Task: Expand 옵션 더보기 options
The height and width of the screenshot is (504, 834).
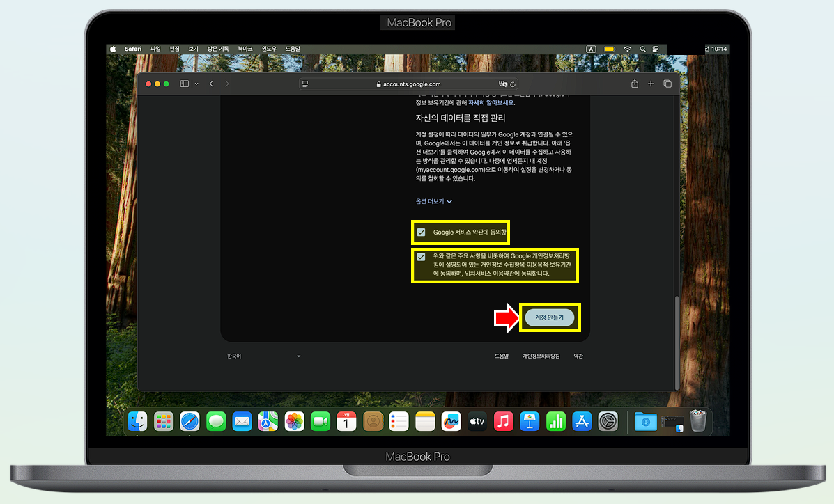Action: pos(433,201)
